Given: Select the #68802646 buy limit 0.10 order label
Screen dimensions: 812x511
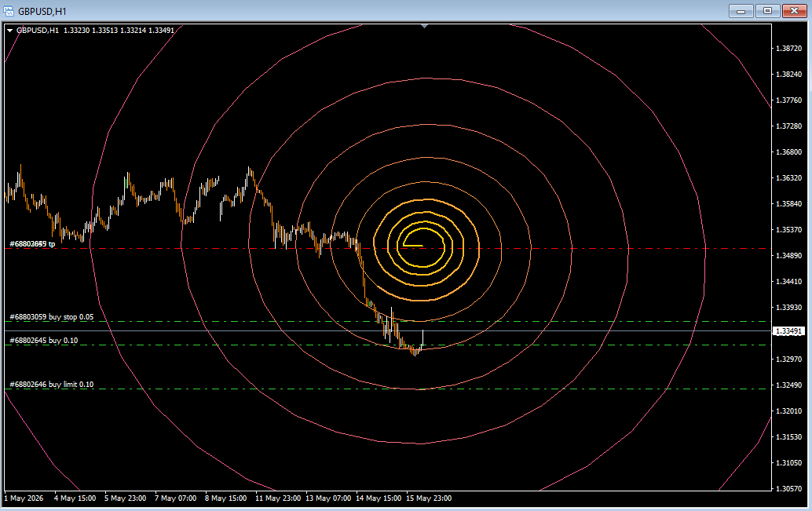Looking at the screenshot, I should [x=52, y=384].
